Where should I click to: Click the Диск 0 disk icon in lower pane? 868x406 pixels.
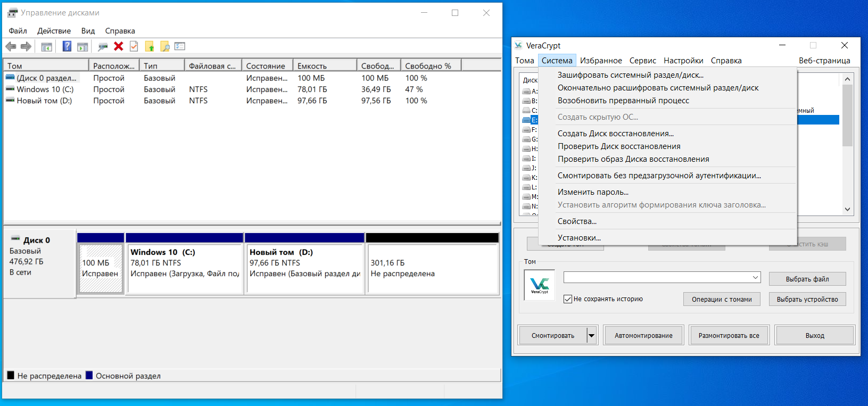[x=15, y=239]
